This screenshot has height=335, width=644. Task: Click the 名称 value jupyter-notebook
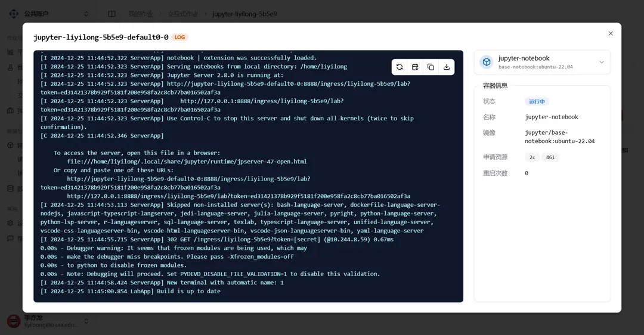pyautogui.click(x=551, y=117)
